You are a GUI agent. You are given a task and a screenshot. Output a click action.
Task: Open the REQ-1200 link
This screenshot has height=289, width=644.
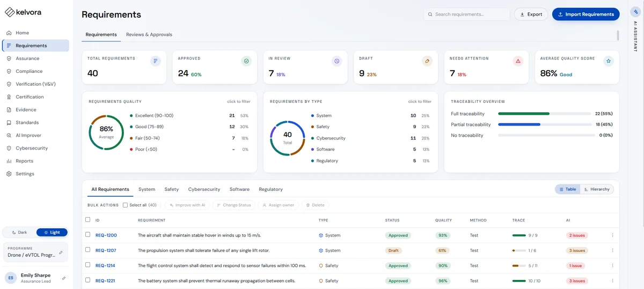click(x=106, y=235)
